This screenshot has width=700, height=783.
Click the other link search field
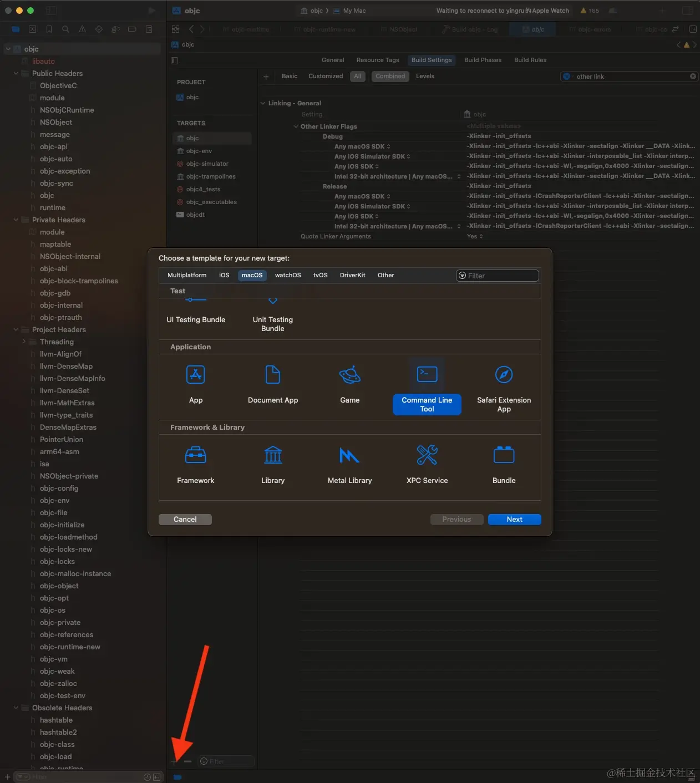[629, 77]
